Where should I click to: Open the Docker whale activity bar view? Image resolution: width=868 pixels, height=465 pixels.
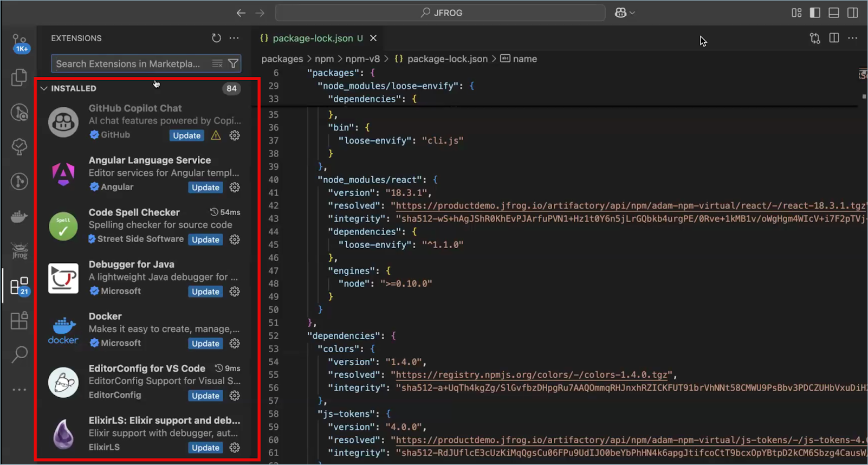click(x=20, y=217)
